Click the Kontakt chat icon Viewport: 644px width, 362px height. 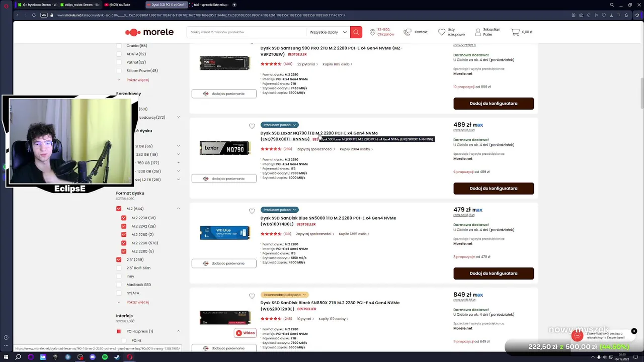408,32
